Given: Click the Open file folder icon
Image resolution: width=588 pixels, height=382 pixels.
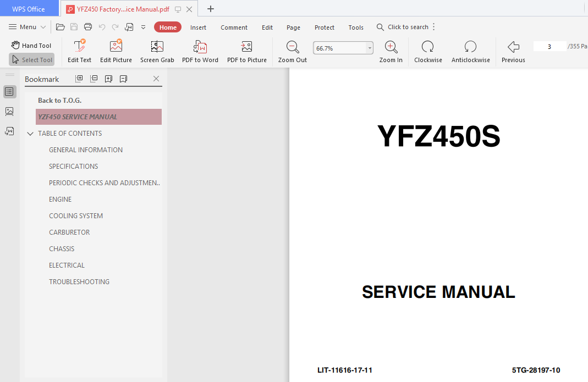Looking at the screenshot, I should point(61,27).
